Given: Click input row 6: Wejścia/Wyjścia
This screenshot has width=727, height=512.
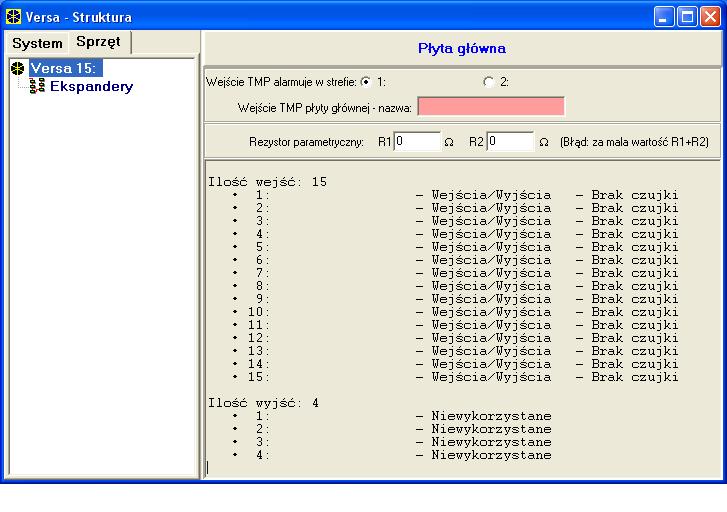Looking at the screenshot, I should click(x=491, y=260).
